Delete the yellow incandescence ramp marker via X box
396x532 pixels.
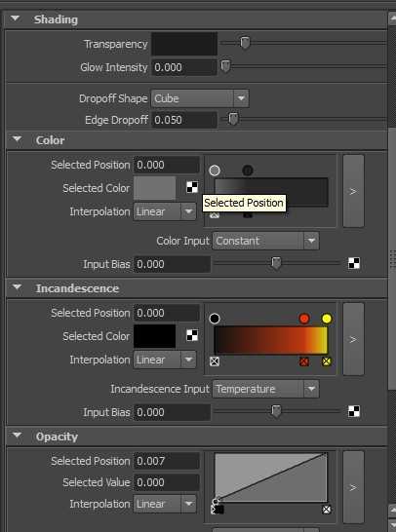327,361
